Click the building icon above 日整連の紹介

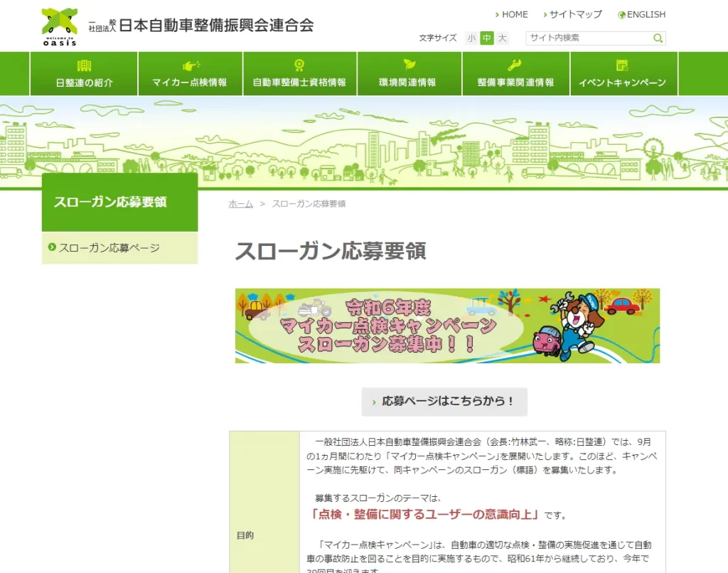point(84,65)
